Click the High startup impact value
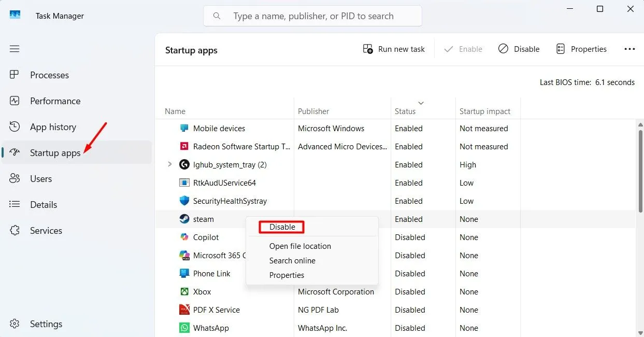Viewport: 644px width, 337px height. (468, 165)
